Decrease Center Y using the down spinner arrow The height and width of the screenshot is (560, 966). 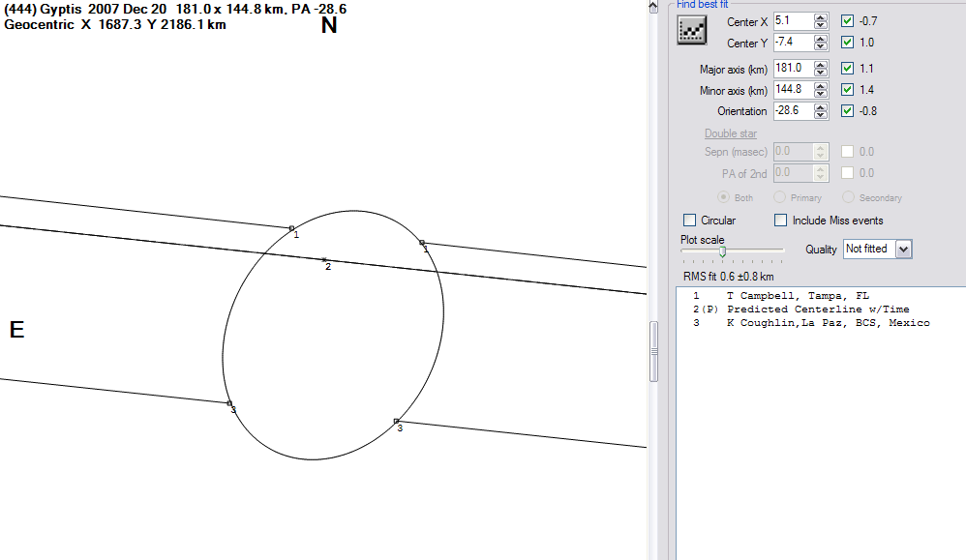tap(820, 46)
